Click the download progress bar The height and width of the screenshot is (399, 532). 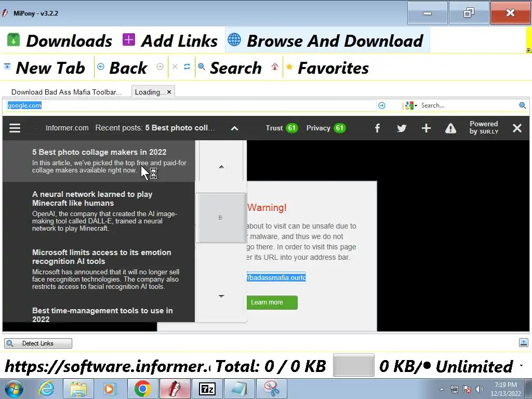(353, 365)
